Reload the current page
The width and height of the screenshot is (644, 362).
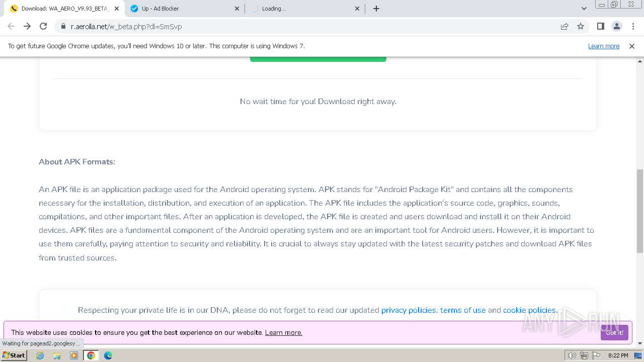pos(43,26)
